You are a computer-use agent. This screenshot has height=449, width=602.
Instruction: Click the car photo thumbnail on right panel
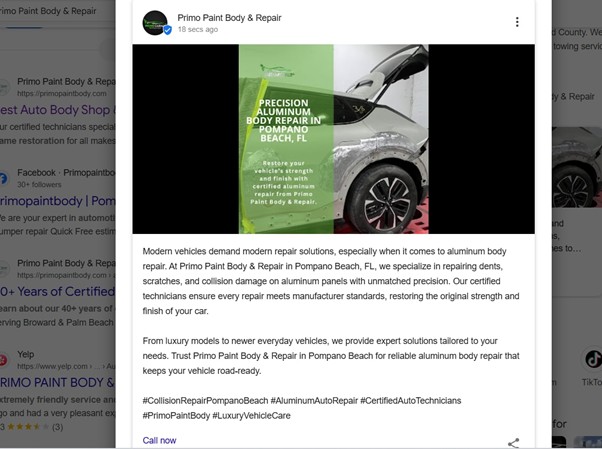[x=577, y=167]
